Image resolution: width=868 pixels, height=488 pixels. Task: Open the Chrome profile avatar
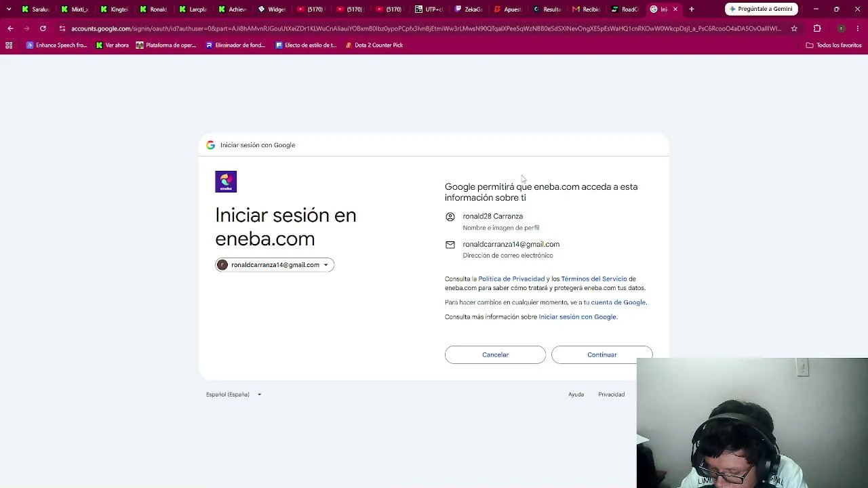coord(841,28)
